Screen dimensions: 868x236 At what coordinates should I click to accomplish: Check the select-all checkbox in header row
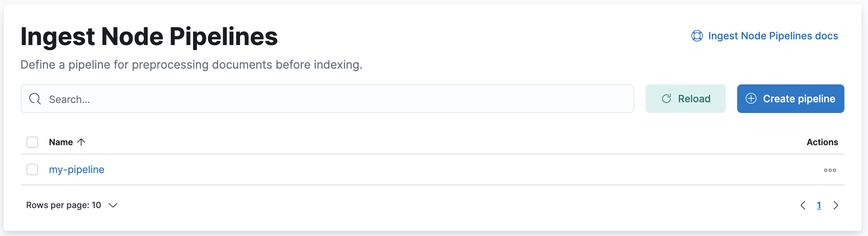[32, 142]
